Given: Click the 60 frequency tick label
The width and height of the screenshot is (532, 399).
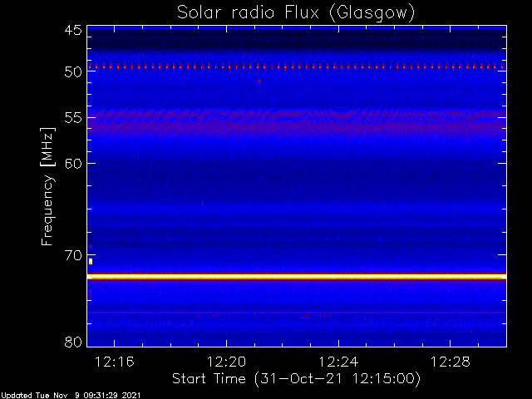Looking at the screenshot, I should point(73,164).
